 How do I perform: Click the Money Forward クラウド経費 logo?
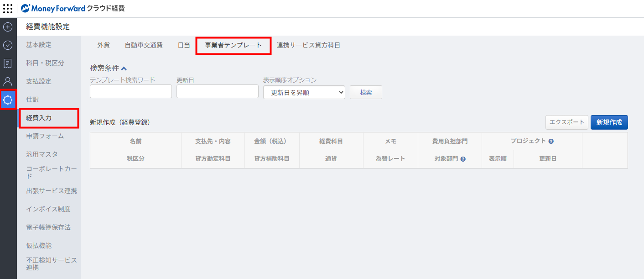73,8
